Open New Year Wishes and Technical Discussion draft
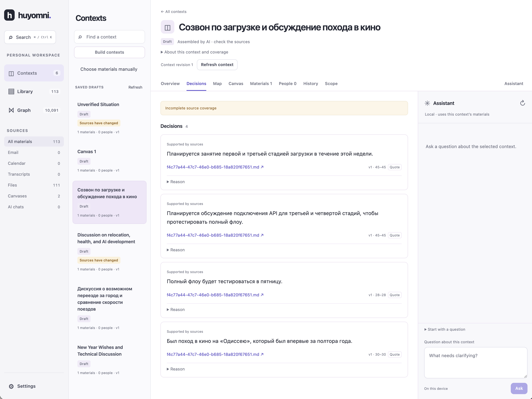This screenshot has height=399, width=532. tap(110, 359)
